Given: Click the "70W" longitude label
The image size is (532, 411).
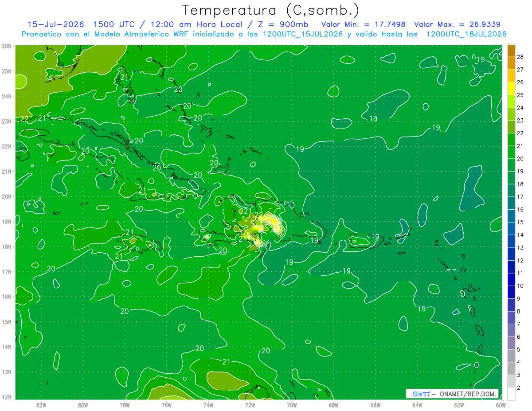Looking at the screenshot, I should point(292,405).
